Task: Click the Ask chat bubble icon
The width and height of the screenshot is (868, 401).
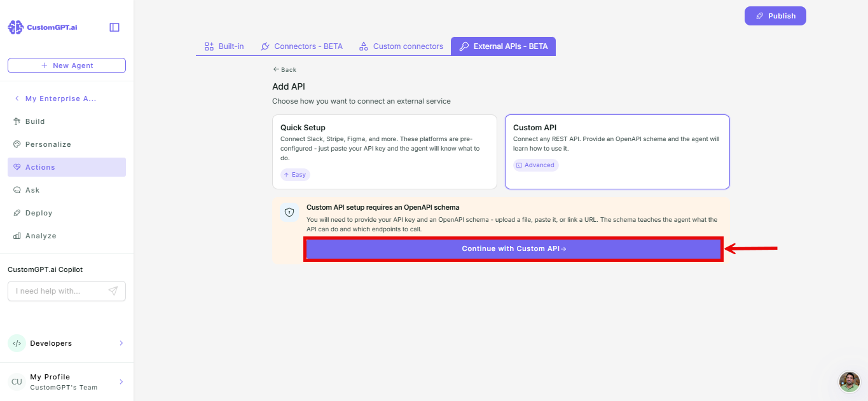Action: click(x=17, y=190)
